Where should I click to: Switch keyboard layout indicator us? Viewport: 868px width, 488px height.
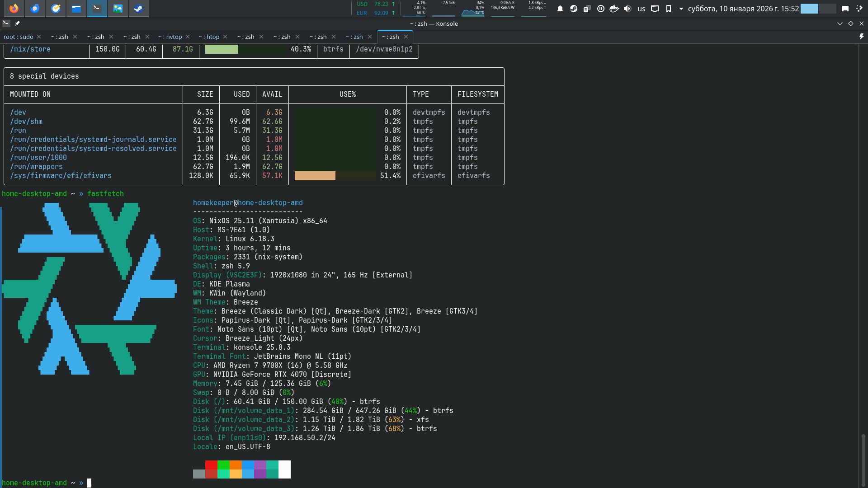pyautogui.click(x=641, y=9)
